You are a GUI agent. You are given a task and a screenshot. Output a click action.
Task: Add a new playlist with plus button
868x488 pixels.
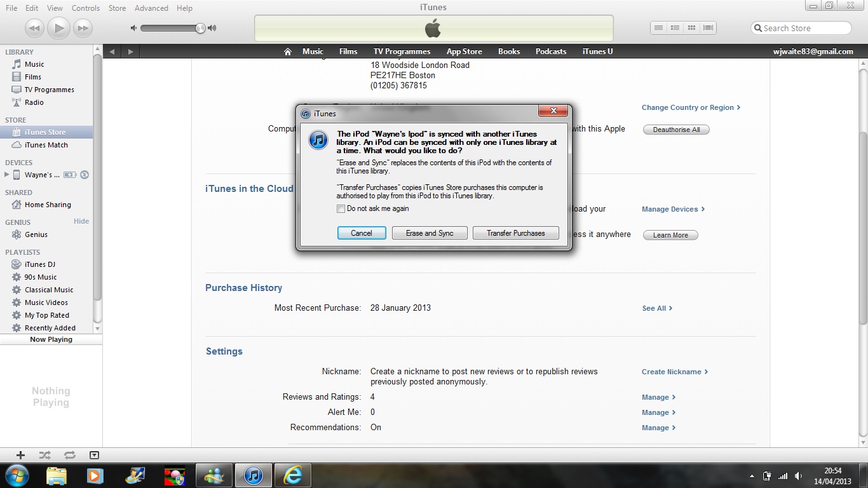[20, 455]
